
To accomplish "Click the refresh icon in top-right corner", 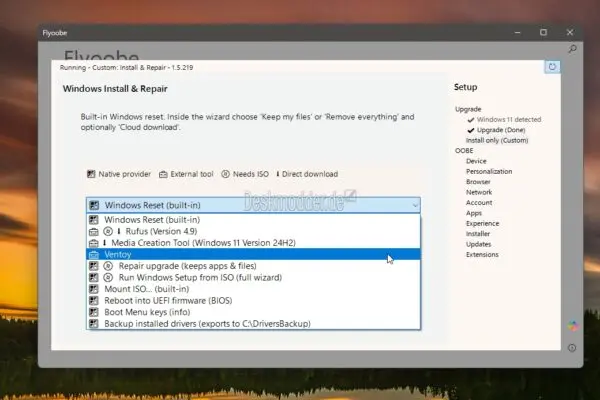I will [552, 67].
